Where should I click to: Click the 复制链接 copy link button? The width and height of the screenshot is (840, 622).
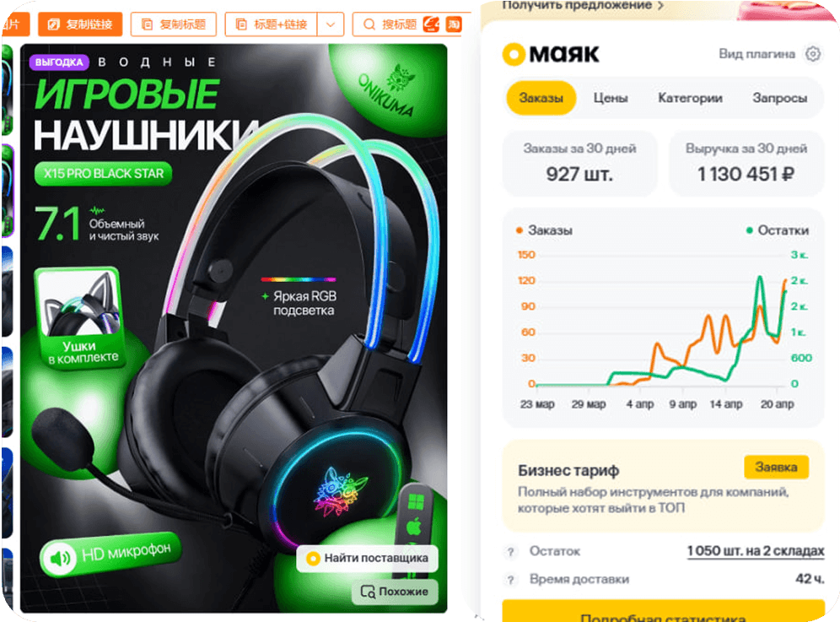80,24
